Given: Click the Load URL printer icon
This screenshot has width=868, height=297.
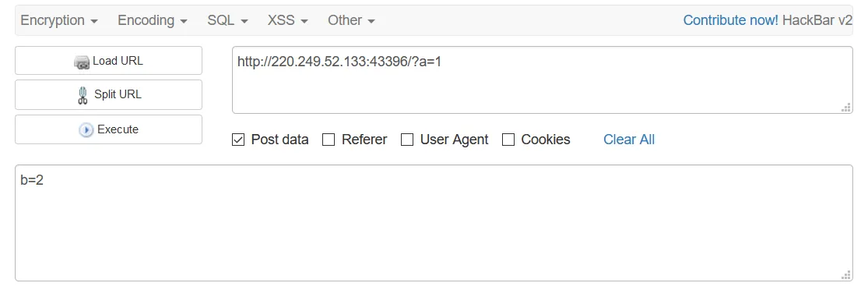Looking at the screenshot, I should coord(82,62).
